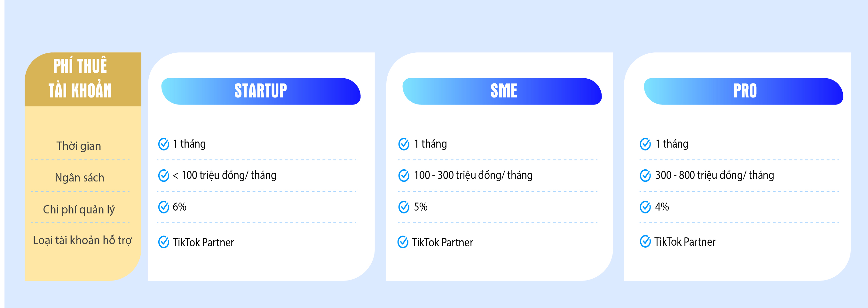Click checkmark icon beside SME TikTok Partner
The image size is (868, 308).
(x=403, y=242)
